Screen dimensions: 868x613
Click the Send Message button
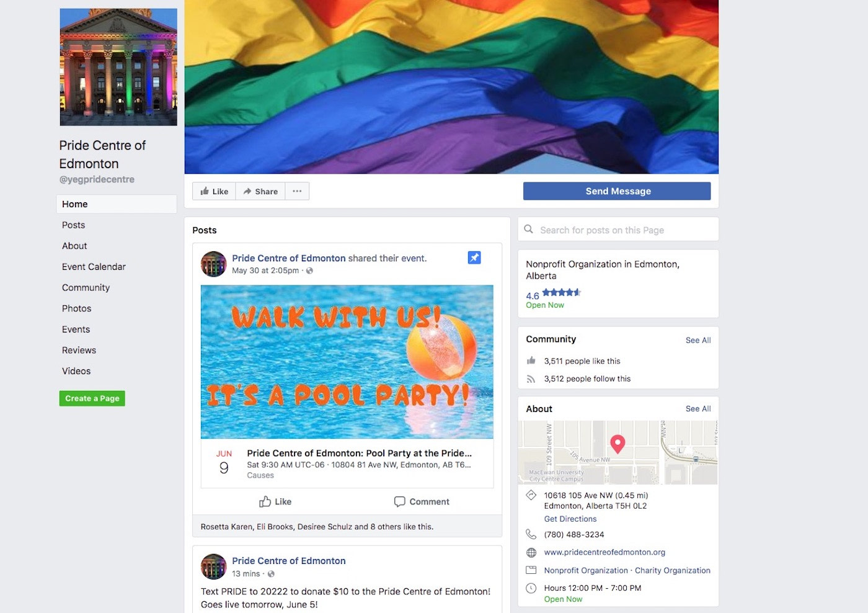[x=617, y=191]
